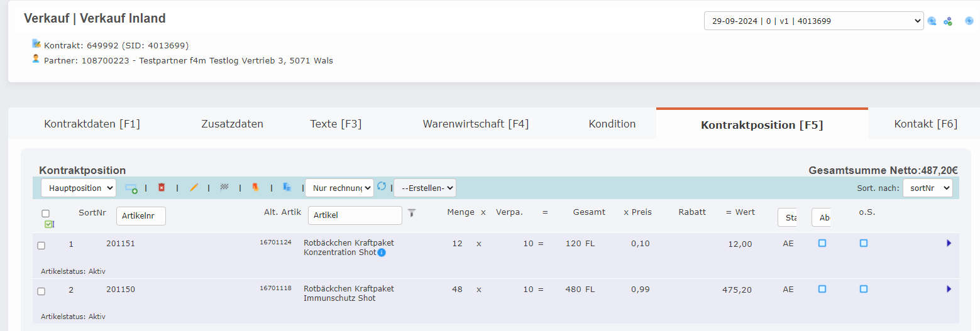The width and height of the screenshot is (980, 331).
Task: Click the Artikelnr filter input field
Action: pyautogui.click(x=141, y=215)
